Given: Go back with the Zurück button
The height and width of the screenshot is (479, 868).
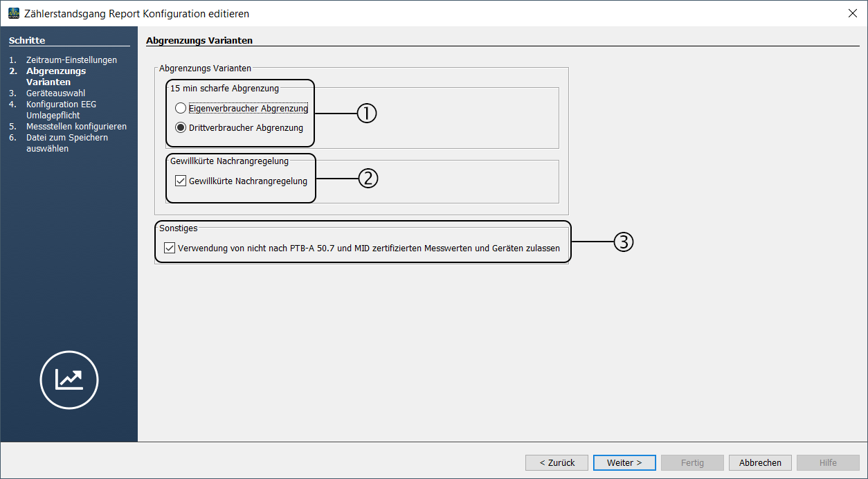Looking at the screenshot, I should [x=557, y=462].
